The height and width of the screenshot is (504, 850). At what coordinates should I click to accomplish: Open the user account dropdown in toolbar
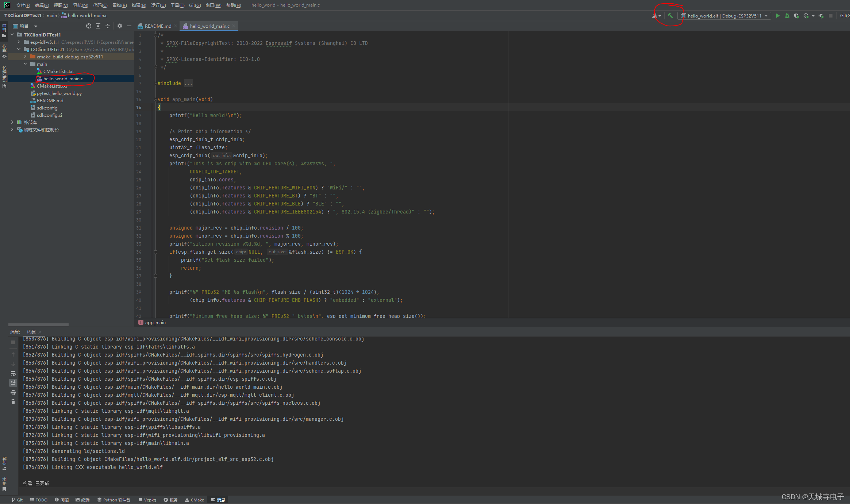tap(656, 16)
